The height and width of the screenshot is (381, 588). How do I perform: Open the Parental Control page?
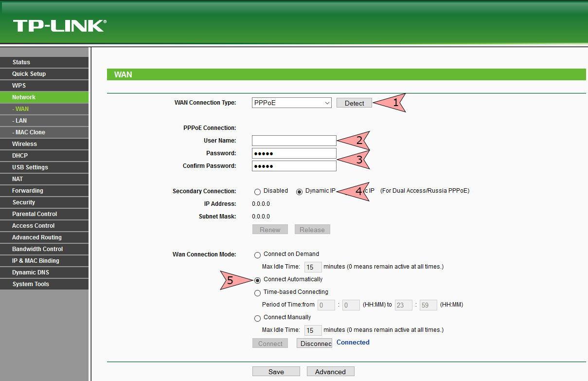pyautogui.click(x=35, y=214)
